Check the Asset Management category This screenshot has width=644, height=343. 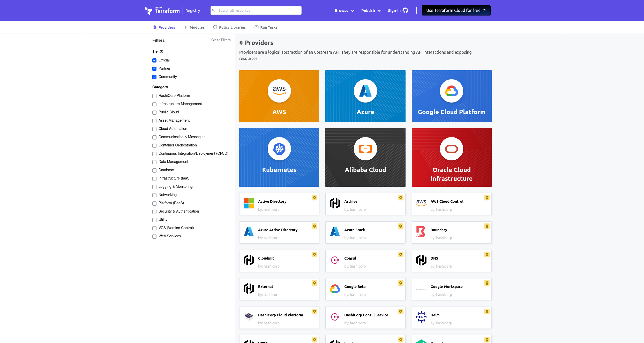click(x=154, y=121)
